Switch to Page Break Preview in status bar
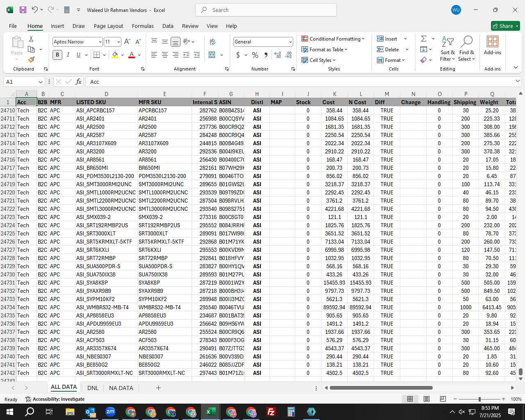Image resolution: width=525 pixels, height=420 pixels. tap(443, 399)
